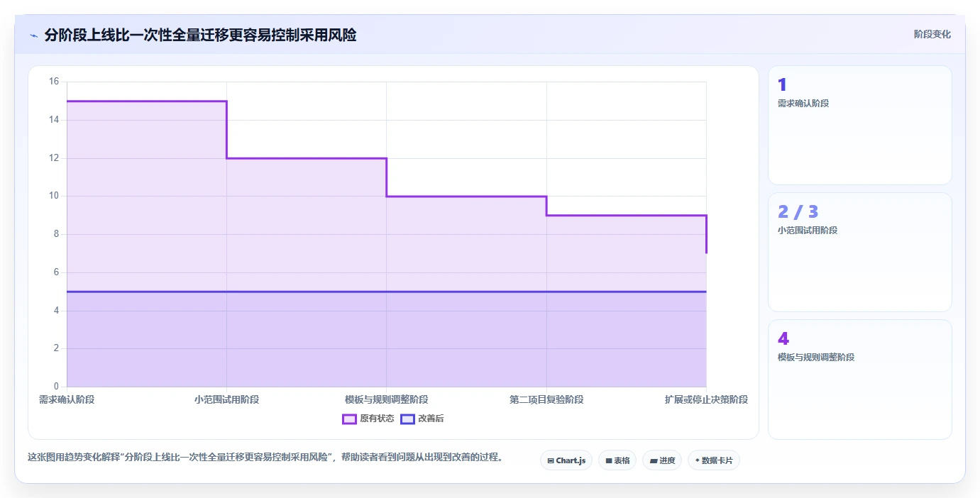Click the 表格 tag icon
Screen dimensions: 980x498
click(609, 461)
